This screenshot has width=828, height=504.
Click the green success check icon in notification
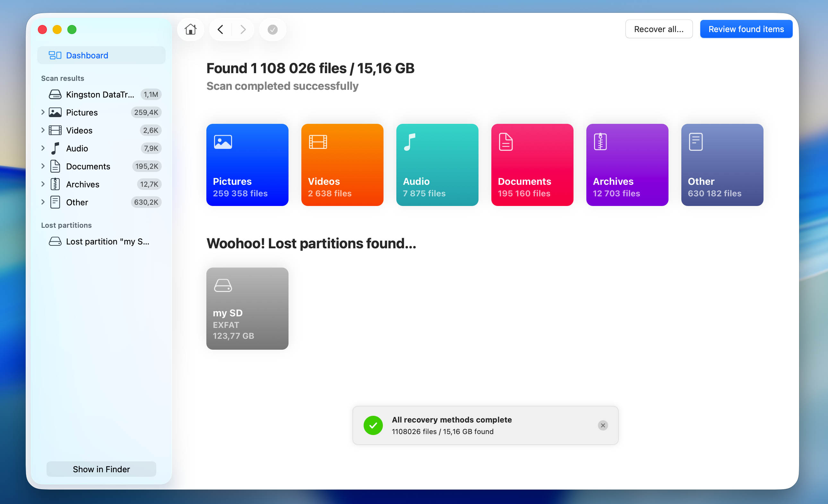373,425
